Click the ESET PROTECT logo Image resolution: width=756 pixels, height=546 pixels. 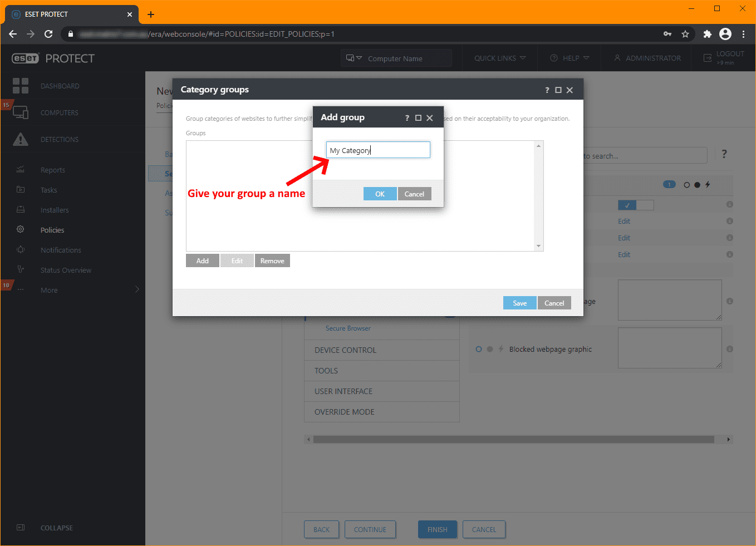(x=53, y=58)
